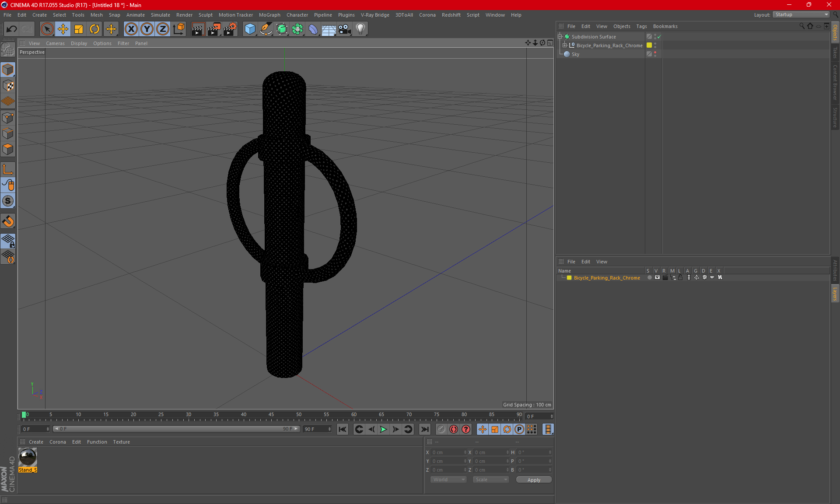Select the Scale tool
This screenshot has height=504, width=840.
[79, 29]
